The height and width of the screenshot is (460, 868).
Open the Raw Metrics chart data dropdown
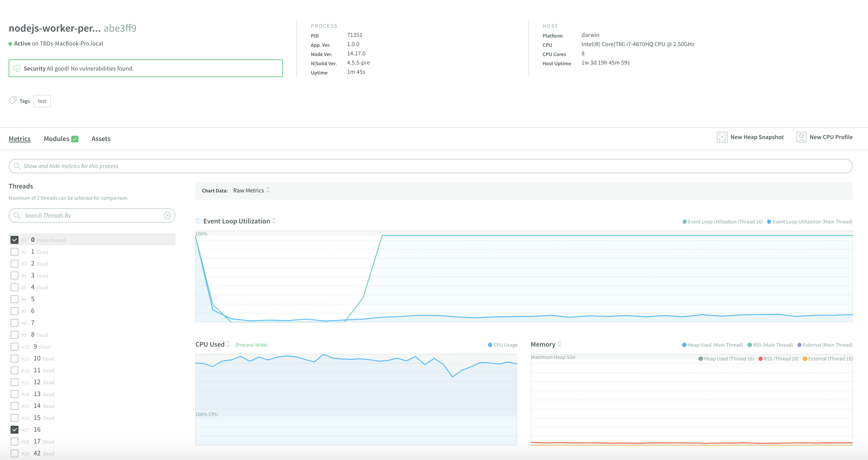tap(251, 190)
